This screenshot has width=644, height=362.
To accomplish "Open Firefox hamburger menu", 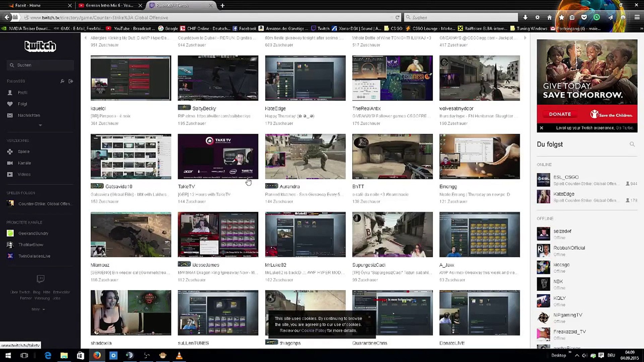I will point(637,17).
